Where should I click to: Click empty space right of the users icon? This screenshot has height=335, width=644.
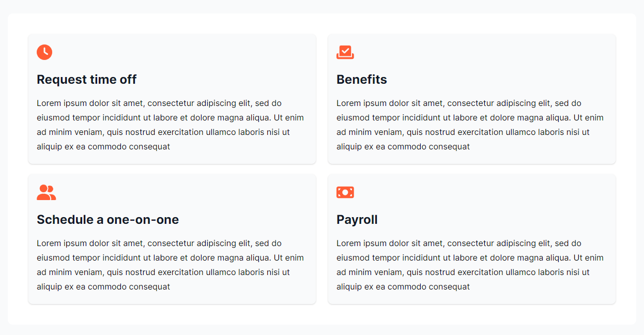pos(181,192)
